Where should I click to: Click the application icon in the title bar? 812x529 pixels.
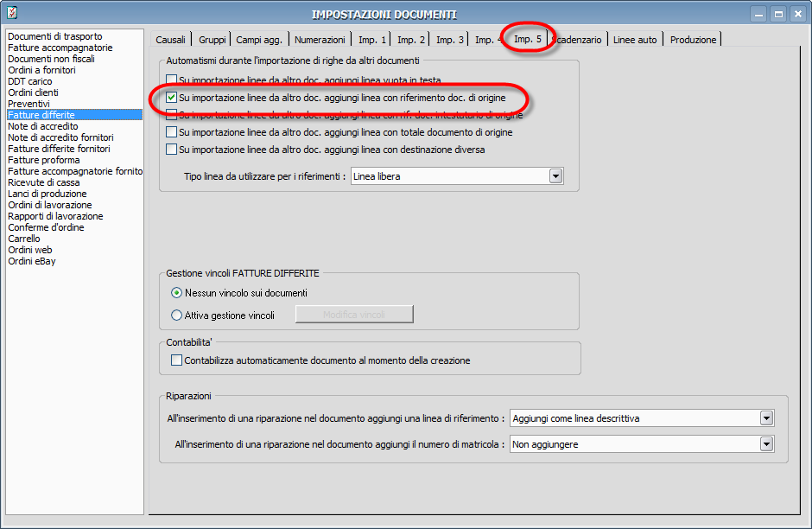coord(12,12)
